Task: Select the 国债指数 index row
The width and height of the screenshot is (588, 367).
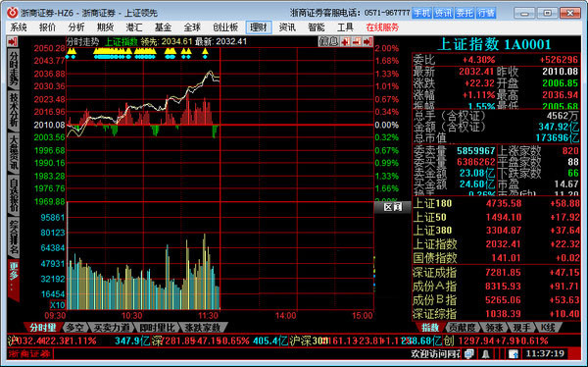Action: 496,258
